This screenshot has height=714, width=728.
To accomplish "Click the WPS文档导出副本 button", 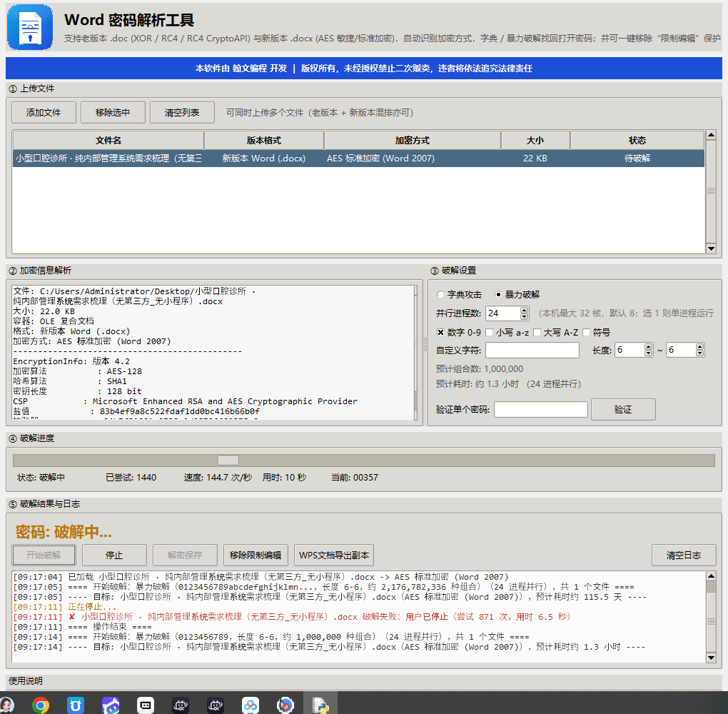I will point(334,555).
